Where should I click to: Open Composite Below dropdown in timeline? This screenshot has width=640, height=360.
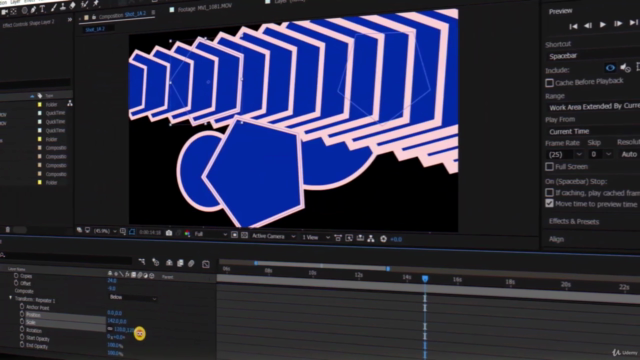pos(133,298)
